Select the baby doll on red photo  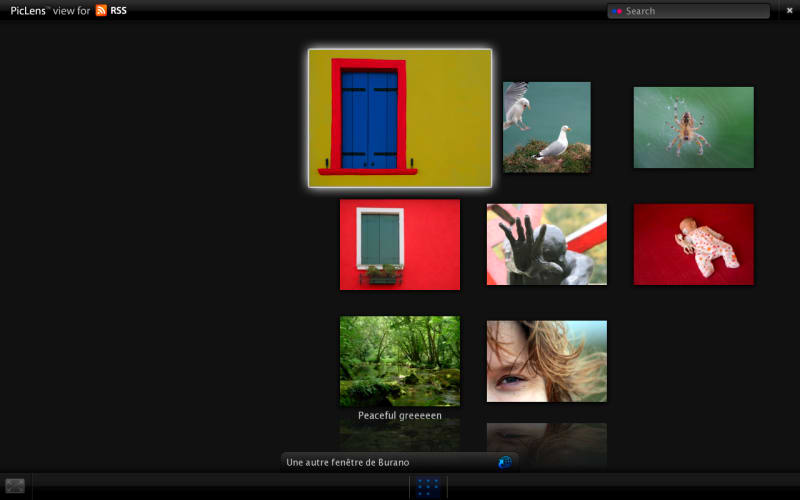coord(693,244)
